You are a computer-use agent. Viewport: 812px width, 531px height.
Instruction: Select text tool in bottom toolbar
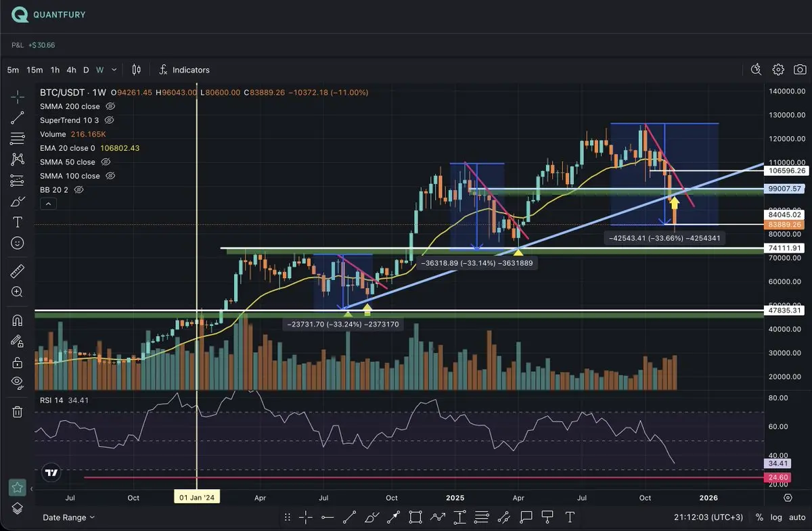(x=570, y=517)
